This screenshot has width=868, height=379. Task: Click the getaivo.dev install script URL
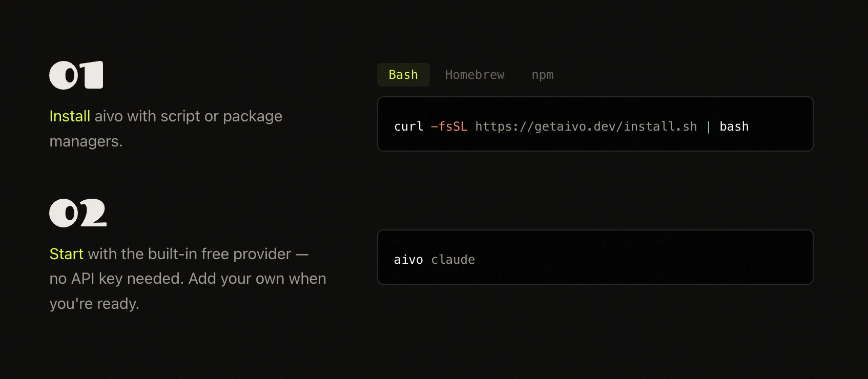tap(586, 127)
